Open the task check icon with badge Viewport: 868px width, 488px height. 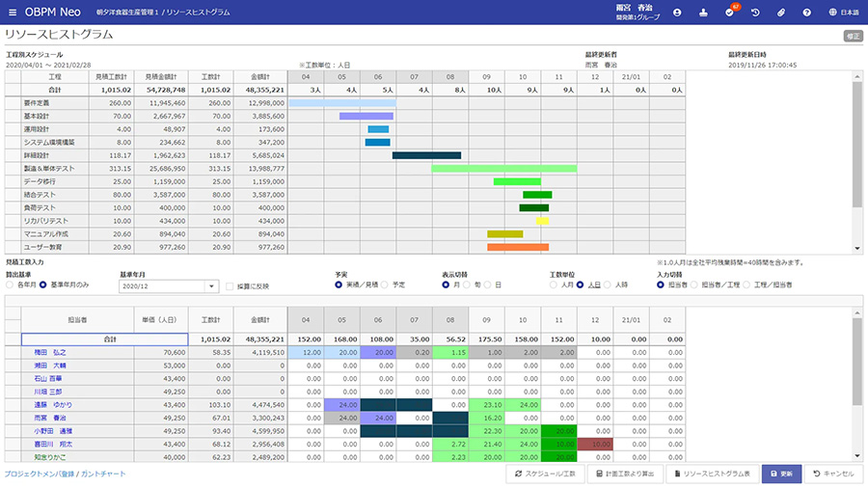[x=729, y=13]
